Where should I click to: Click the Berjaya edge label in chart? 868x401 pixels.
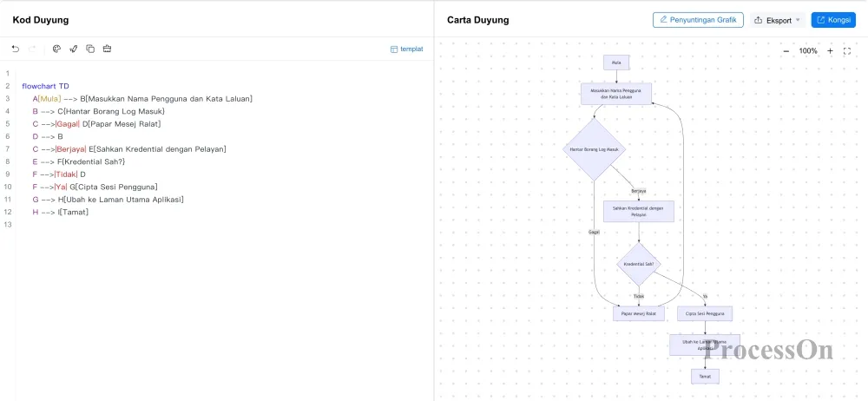[x=639, y=191]
